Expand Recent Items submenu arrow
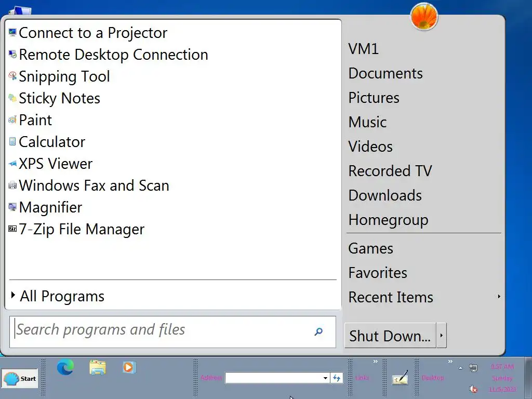 tap(499, 297)
